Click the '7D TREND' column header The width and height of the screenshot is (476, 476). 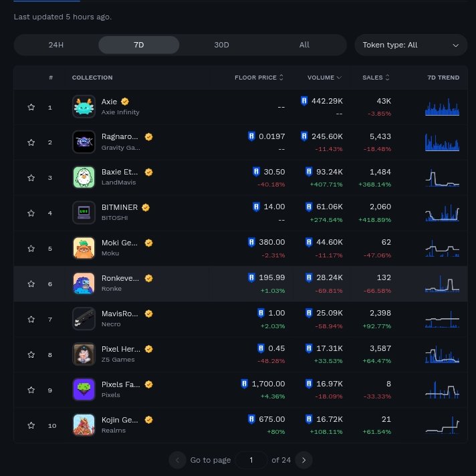(x=443, y=78)
